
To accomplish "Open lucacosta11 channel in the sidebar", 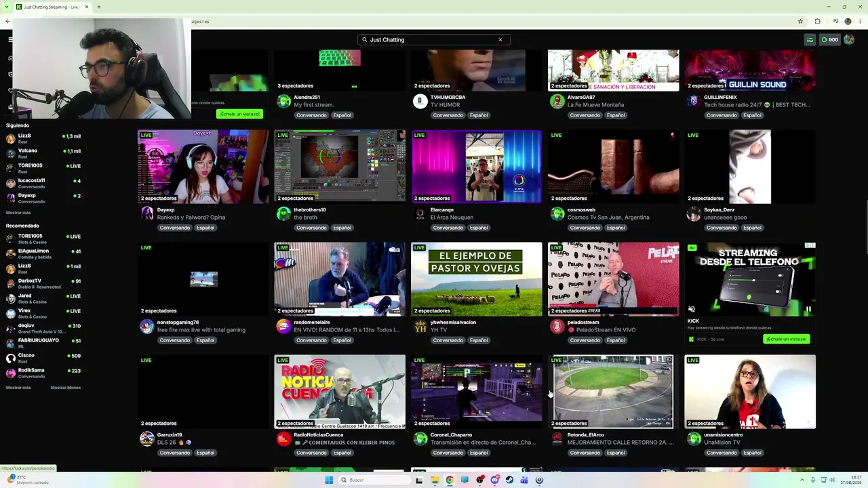I will click(x=43, y=183).
